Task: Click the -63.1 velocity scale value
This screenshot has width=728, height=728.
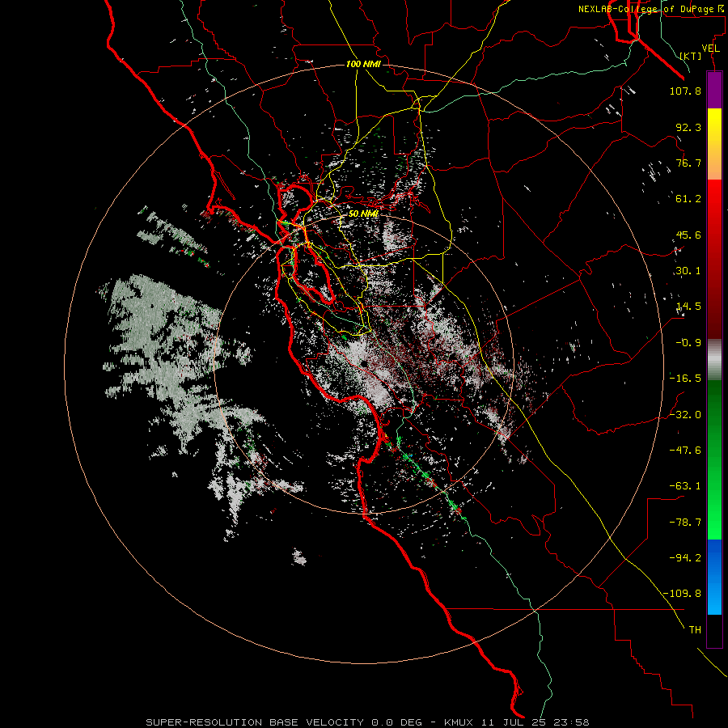Action: click(x=685, y=486)
